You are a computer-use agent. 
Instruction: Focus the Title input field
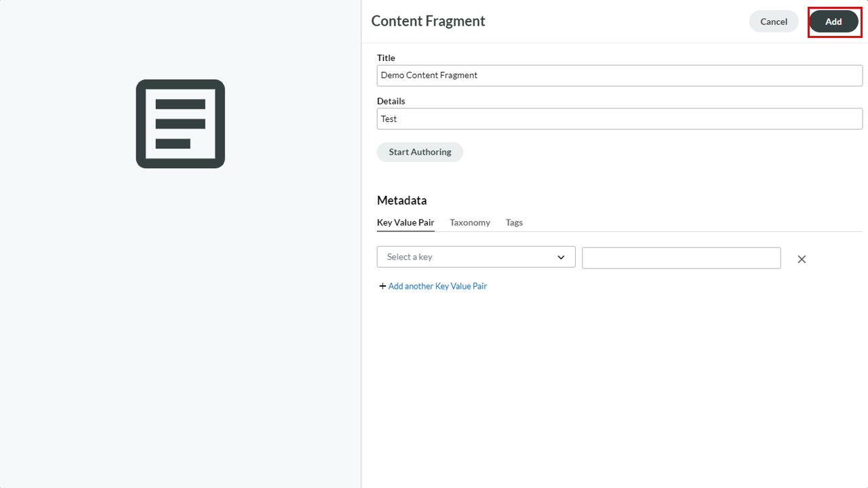pyautogui.click(x=620, y=75)
